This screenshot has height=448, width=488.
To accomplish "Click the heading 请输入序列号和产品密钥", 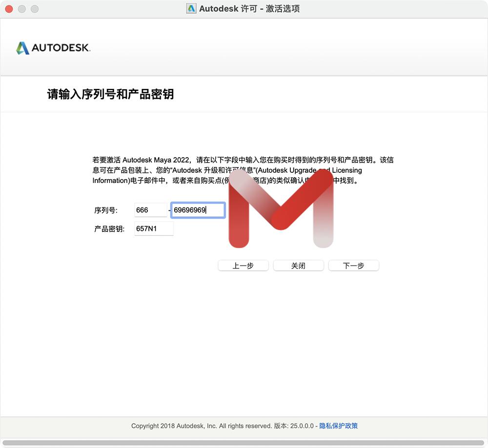I will [x=110, y=94].
